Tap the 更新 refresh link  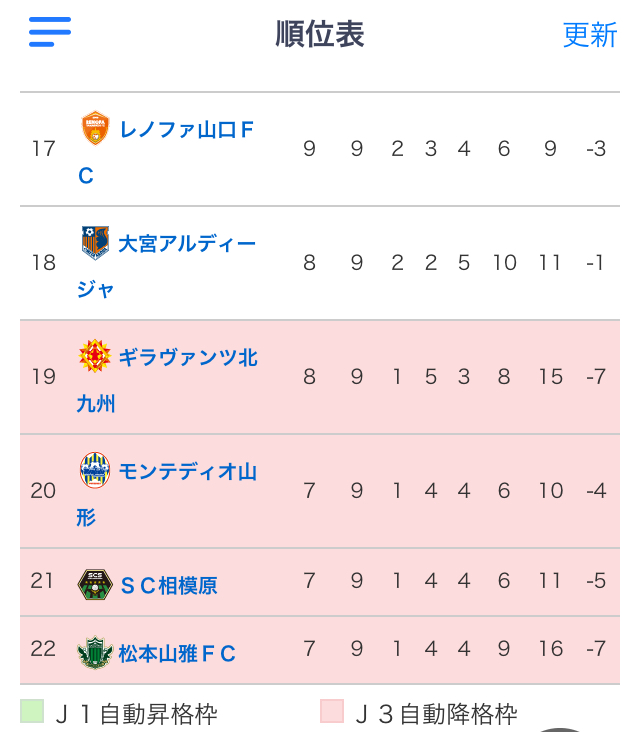coord(590,34)
